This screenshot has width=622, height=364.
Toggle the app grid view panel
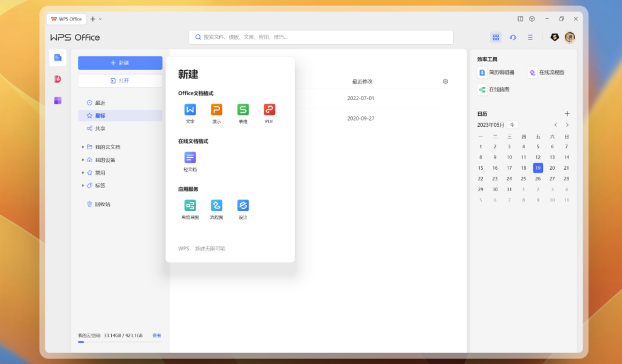(x=496, y=37)
